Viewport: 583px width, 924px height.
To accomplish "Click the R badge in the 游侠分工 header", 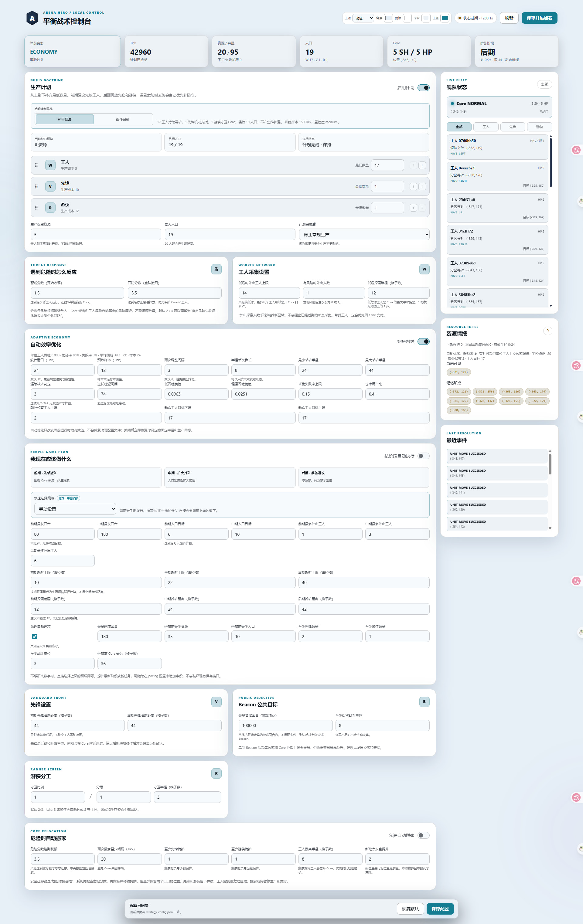I will click(216, 773).
